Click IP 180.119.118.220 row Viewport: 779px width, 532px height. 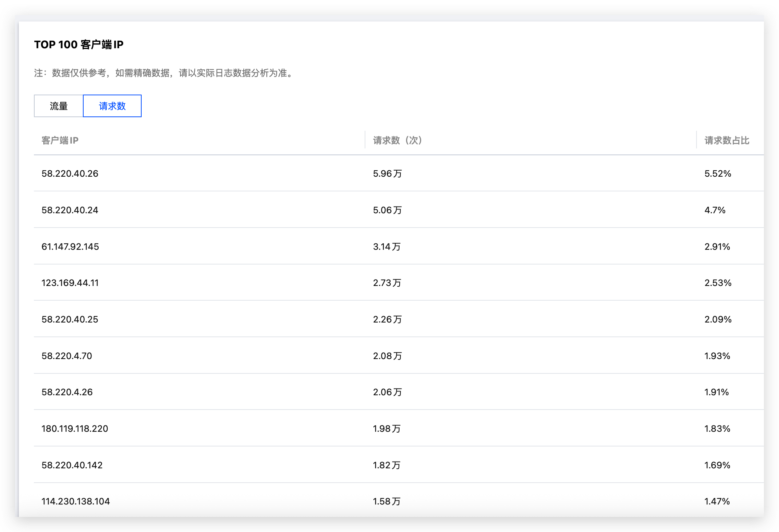click(75, 429)
